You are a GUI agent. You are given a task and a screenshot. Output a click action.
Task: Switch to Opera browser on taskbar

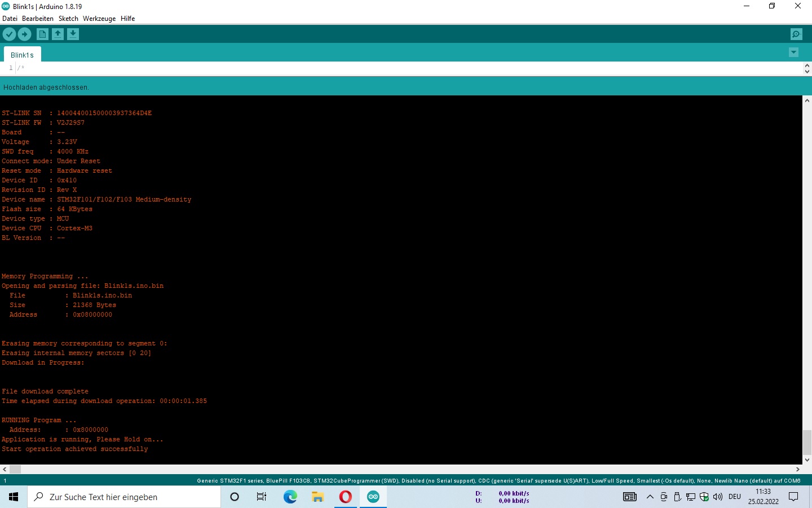[345, 497]
